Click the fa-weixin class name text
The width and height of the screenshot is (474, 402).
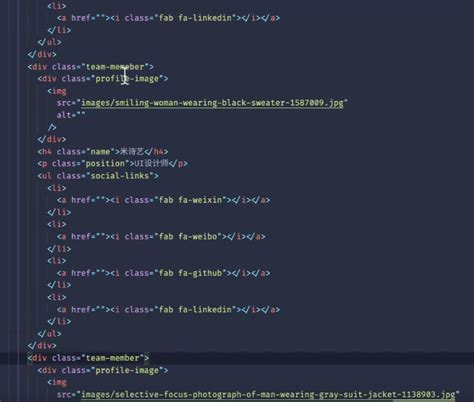click(200, 200)
